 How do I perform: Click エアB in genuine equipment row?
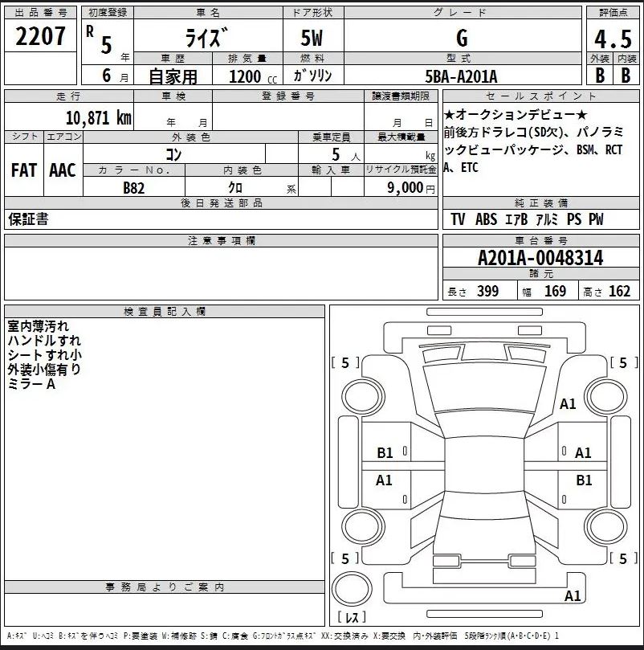tap(516, 219)
